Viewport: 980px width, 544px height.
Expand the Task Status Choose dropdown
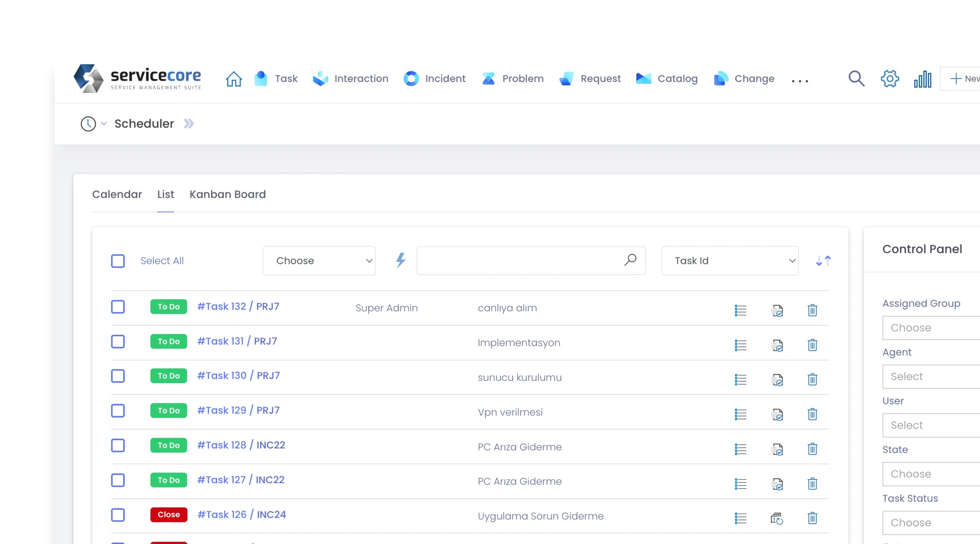click(x=931, y=523)
